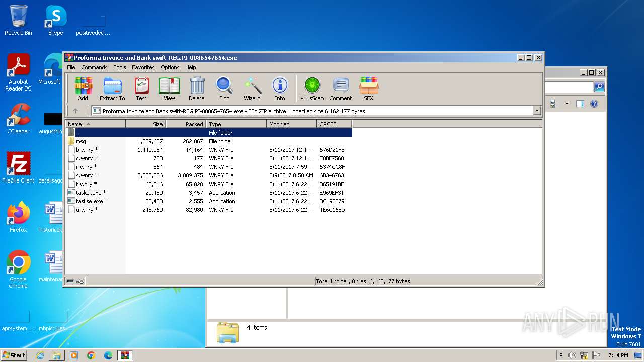Go up one level arrow button
The image size is (644, 362).
click(x=75, y=111)
